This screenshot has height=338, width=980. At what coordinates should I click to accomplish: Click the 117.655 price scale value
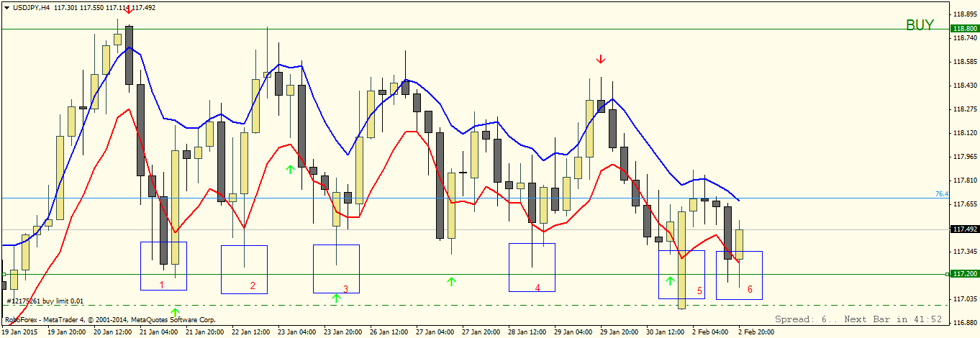coord(964,204)
